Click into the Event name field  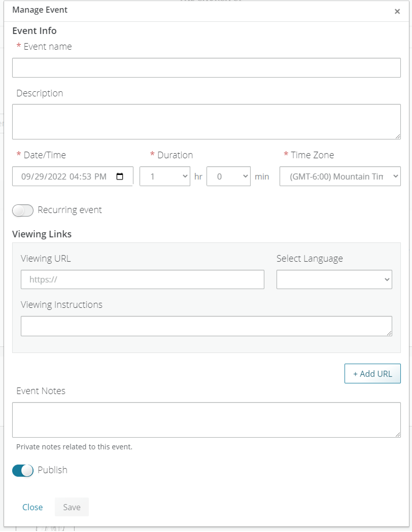tap(206, 68)
